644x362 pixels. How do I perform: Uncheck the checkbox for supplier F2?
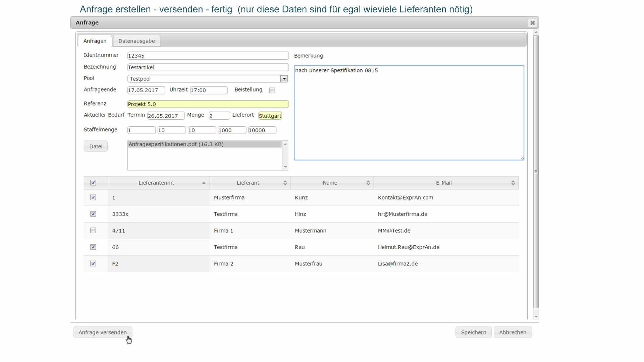[93, 263]
